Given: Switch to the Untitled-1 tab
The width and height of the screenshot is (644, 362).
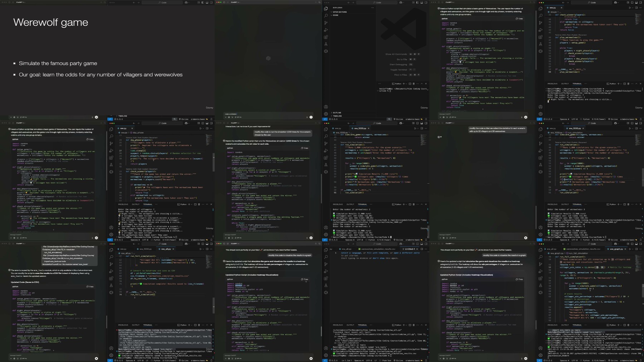Looking at the screenshot, I should [x=409, y=249].
